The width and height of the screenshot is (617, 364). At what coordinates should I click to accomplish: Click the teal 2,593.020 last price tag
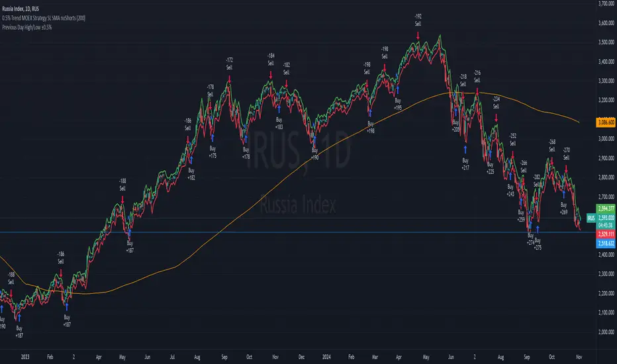pyautogui.click(x=606, y=218)
